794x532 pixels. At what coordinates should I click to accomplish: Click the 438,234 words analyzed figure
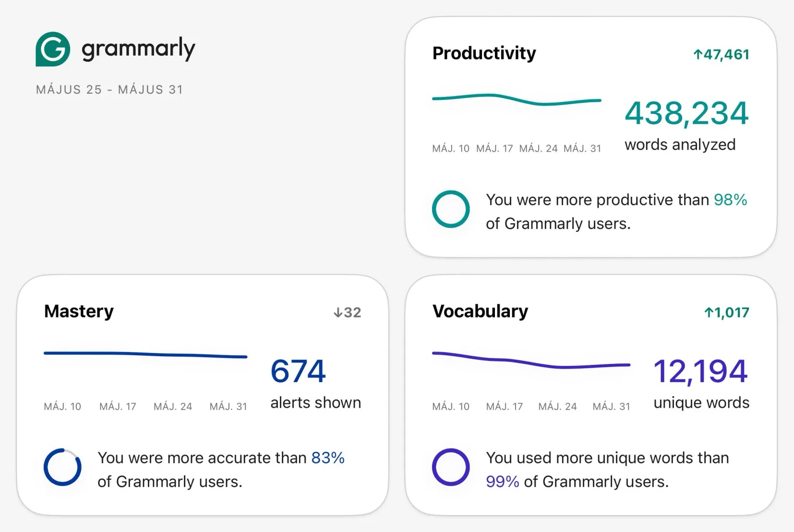pos(686,113)
